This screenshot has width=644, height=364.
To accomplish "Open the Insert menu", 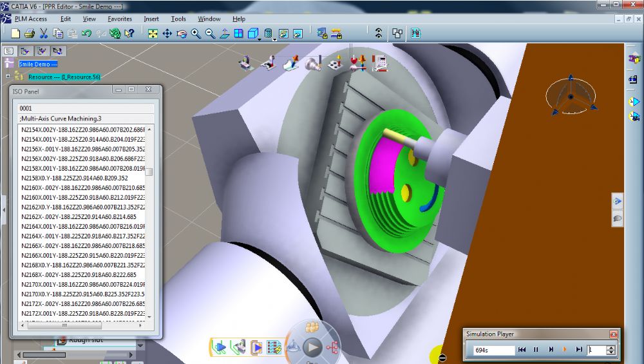I will pyautogui.click(x=151, y=19).
